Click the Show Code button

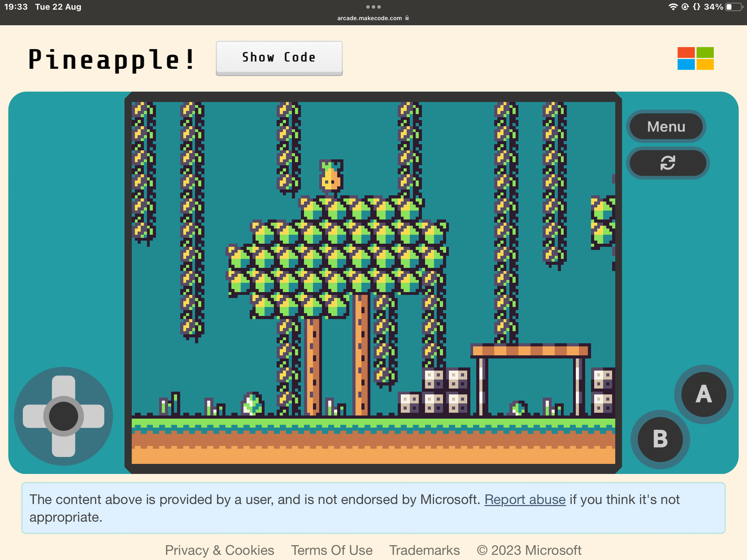tap(279, 57)
